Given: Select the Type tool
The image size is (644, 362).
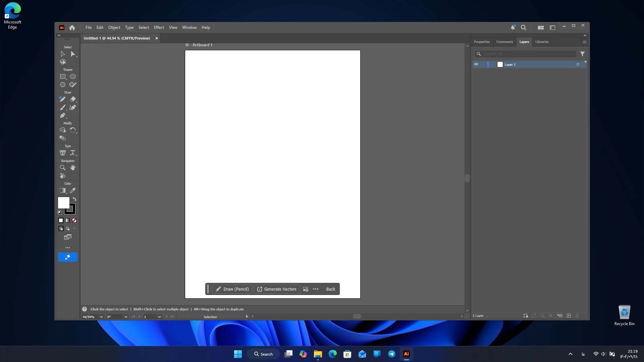Looking at the screenshot, I should (x=73, y=153).
